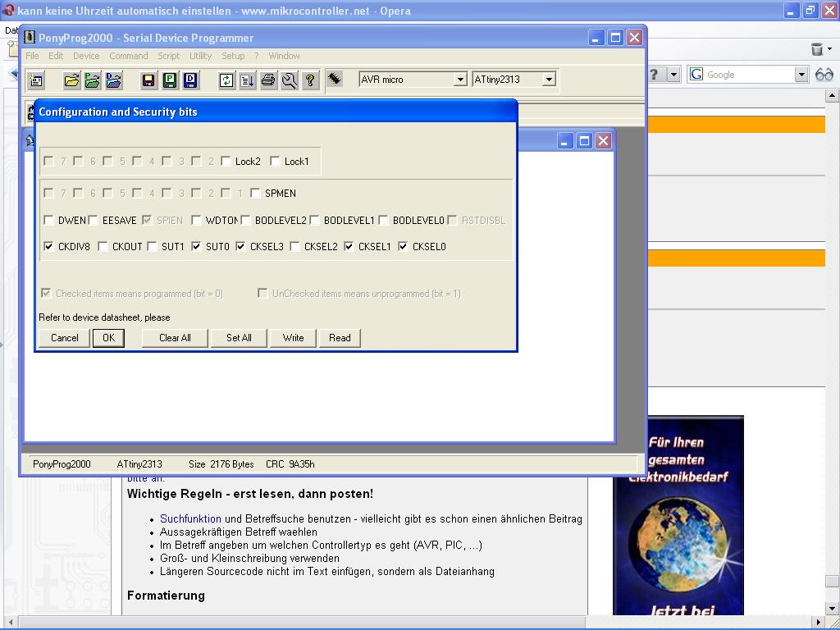Viewport: 840px width, 630px height.
Task: Click the Set All button
Action: (x=239, y=337)
